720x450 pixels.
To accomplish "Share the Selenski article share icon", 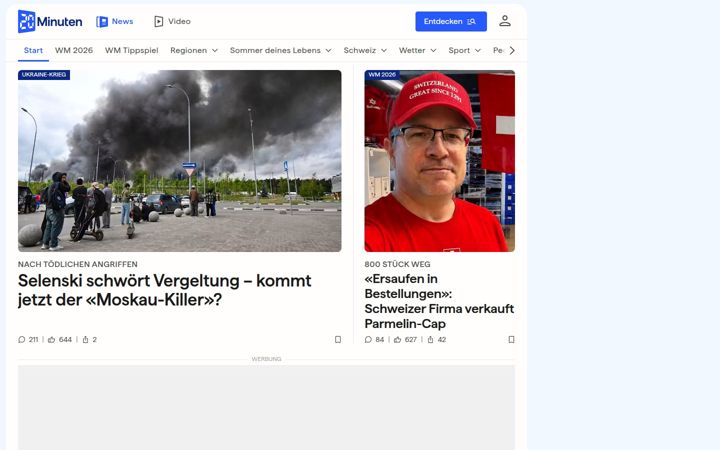I will (85, 340).
